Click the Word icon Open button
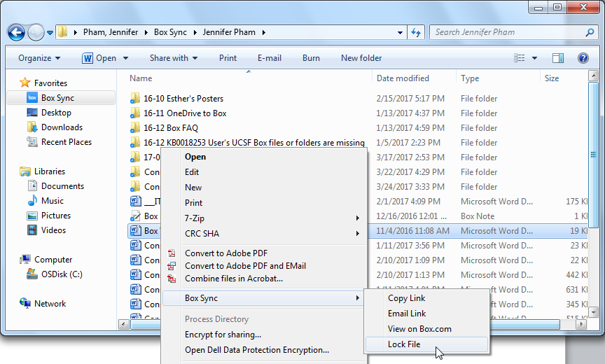The image size is (605, 364). 99,58
